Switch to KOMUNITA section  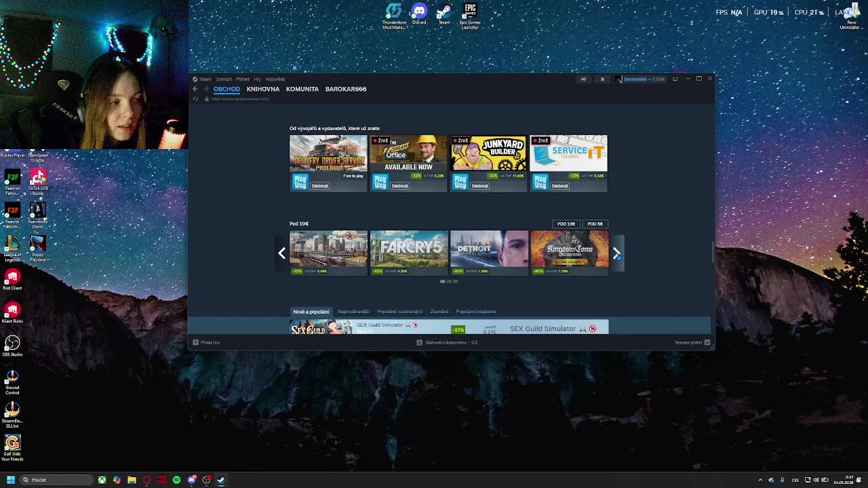302,89
